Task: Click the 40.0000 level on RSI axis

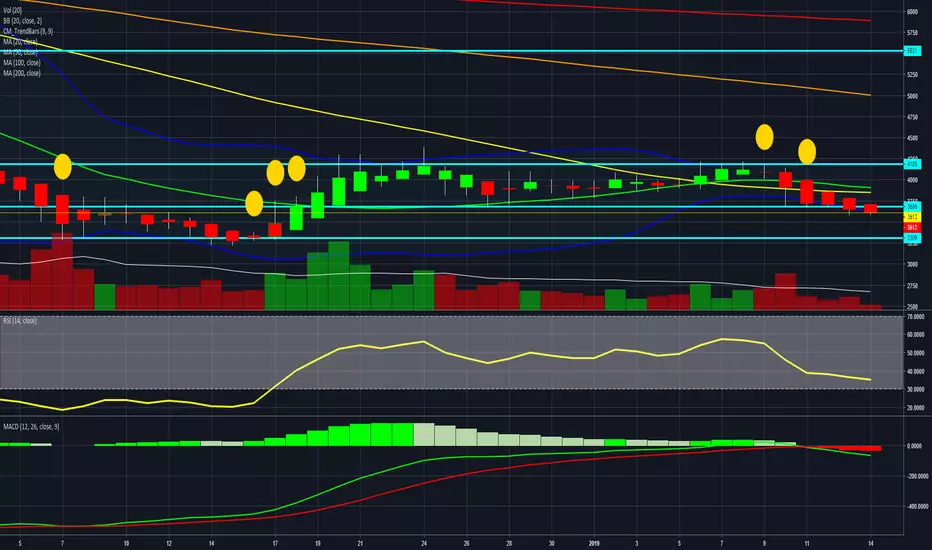Action: click(916, 372)
